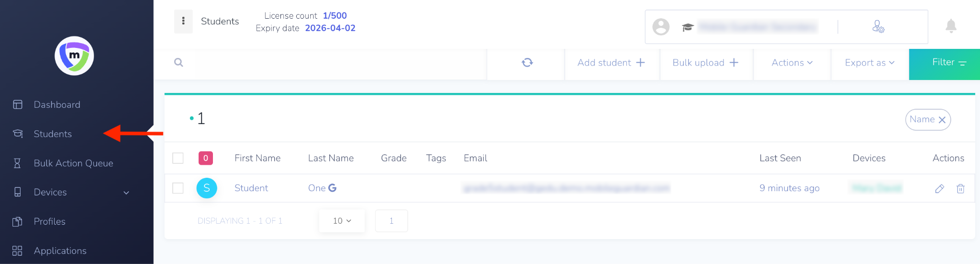Click the Add student button
Screen dimensions: 980x264
point(611,63)
